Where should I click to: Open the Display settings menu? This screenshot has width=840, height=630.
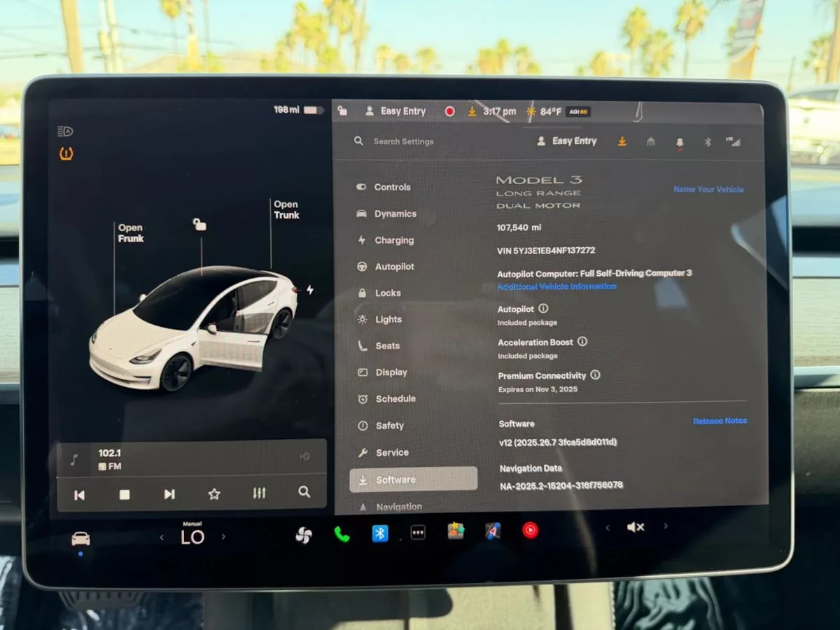391,372
